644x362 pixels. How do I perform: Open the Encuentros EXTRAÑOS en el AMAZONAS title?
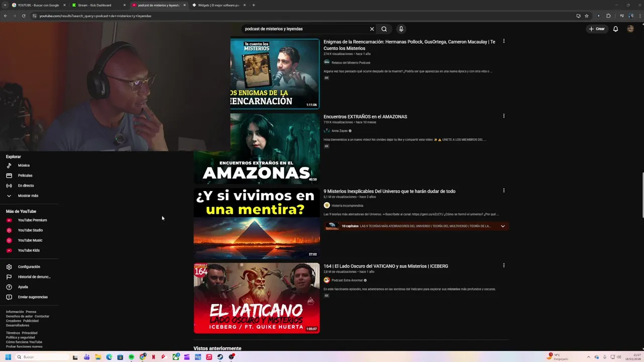(365, 117)
